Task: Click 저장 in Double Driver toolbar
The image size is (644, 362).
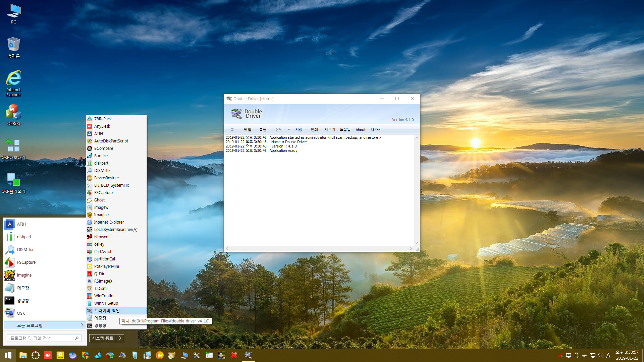Action: coord(299,130)
